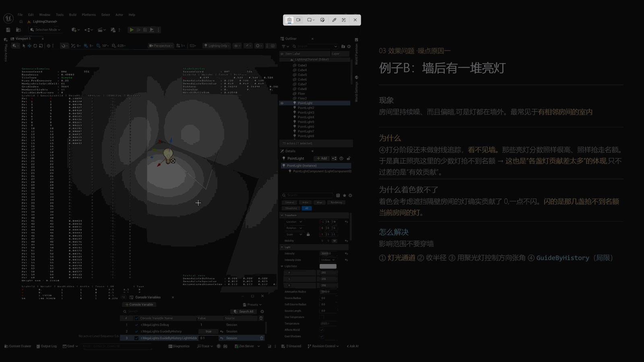
Task: Toggle the Use Temperature checkbox
Action: (322, 317)
